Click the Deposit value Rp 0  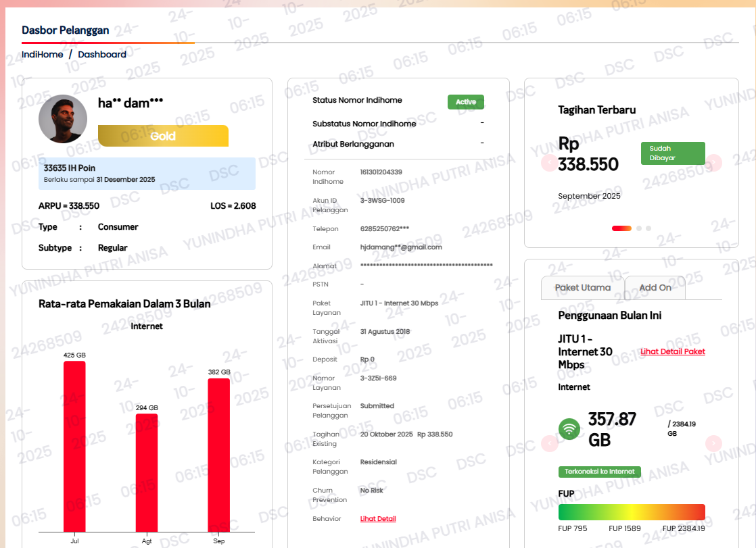click(367, 359)
